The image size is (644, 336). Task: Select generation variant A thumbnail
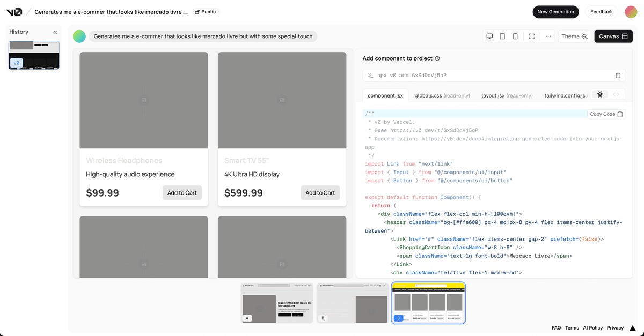(x=277, y=303)
